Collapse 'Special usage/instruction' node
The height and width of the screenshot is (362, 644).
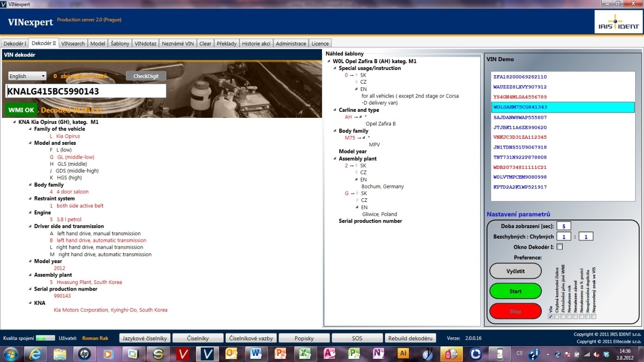(x=335, y=68)
